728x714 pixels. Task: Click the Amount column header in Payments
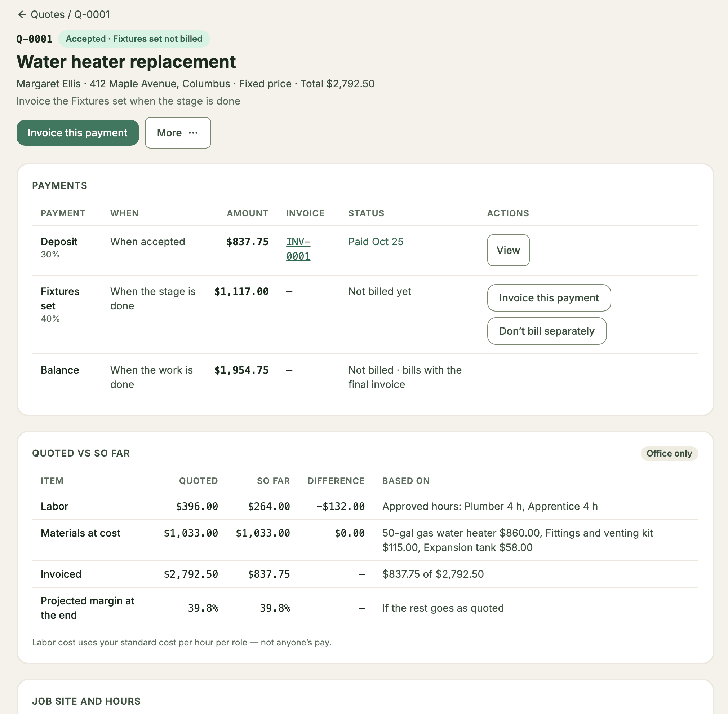248,213
